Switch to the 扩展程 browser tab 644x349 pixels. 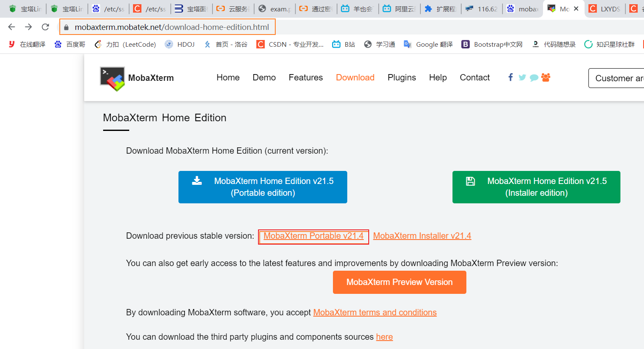pyautogui.click(x=441, y=9)
